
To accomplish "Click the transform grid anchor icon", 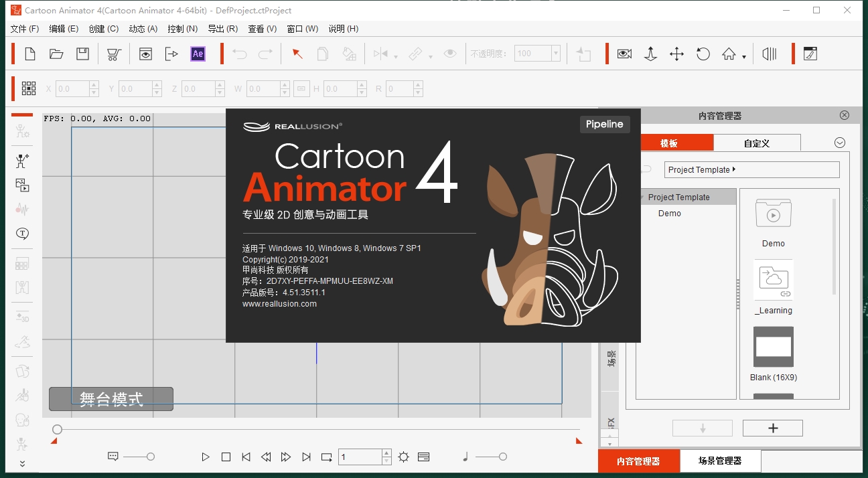I will pyautogui.click(x=29, y=88).
